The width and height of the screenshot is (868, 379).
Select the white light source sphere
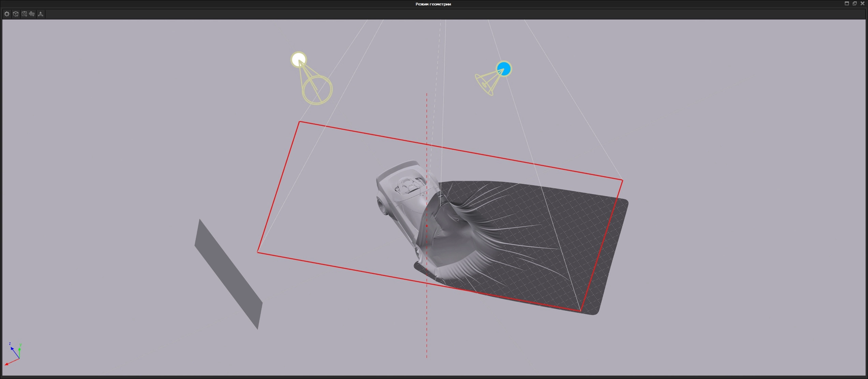pos(298,59)
